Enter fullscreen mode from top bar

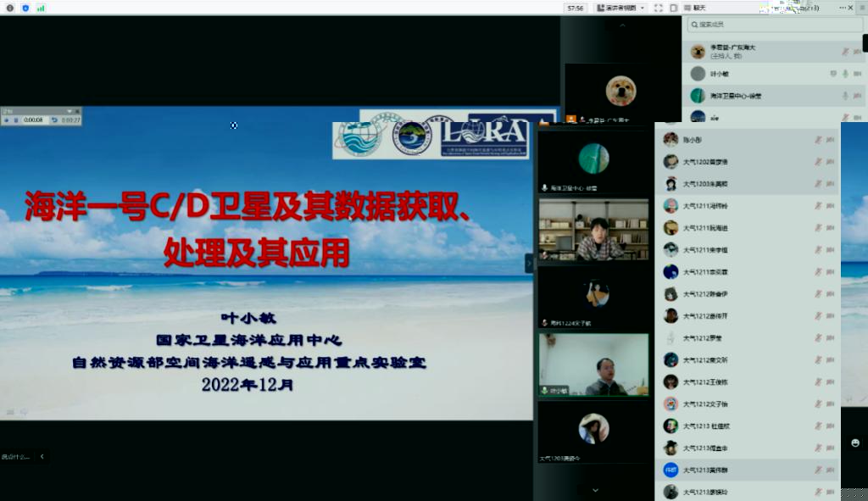pyautogui.click(x=658, y=8)
